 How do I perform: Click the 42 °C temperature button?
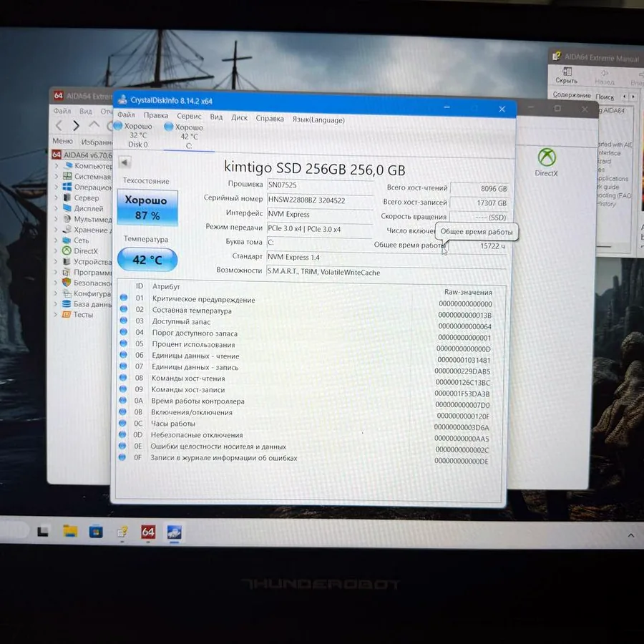pos(147,260)
